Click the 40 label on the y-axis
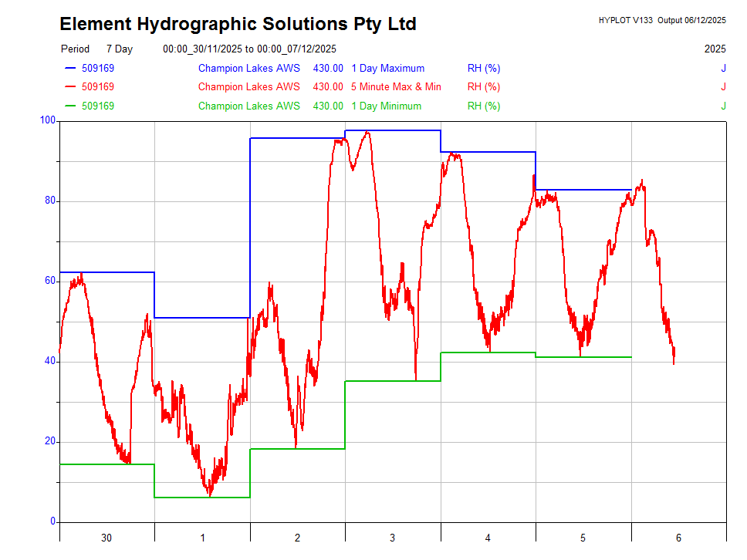Image resolution: width=747 pixels, height=560 pixels. (50, 361)
